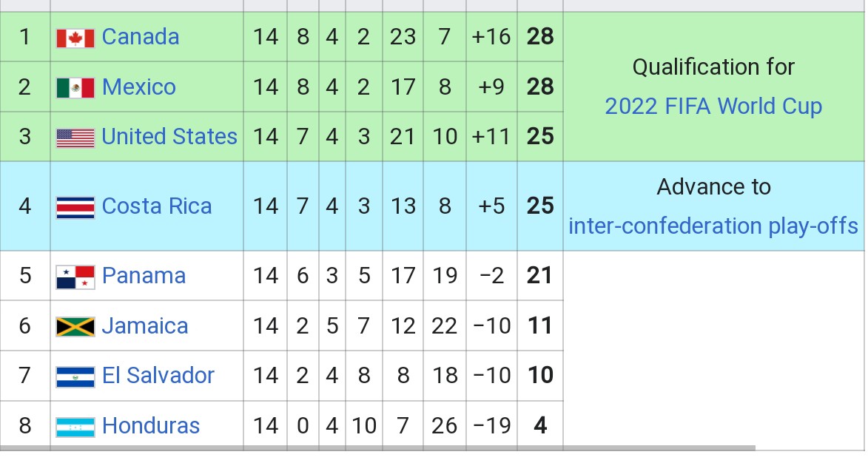868x463 pixels.
Task: Click the Panama flag icon
Action: pos(75,277)
